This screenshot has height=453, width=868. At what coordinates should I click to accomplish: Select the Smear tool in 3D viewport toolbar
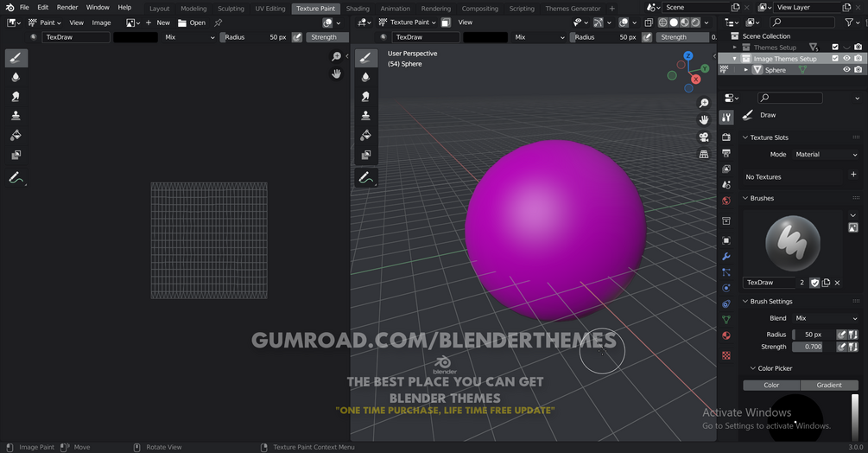(x=365, y=96)
